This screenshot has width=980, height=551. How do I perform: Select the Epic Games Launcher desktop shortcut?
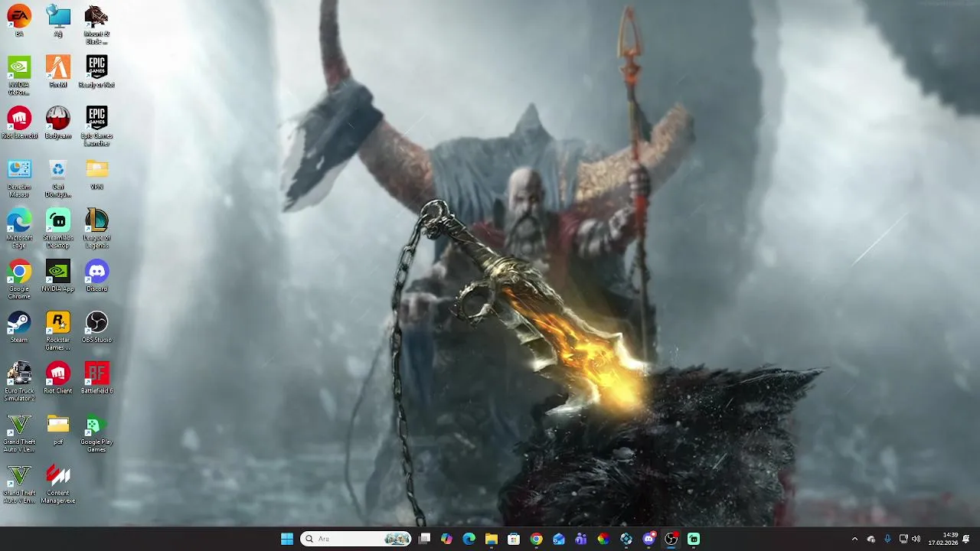click(x=96, y=126)
